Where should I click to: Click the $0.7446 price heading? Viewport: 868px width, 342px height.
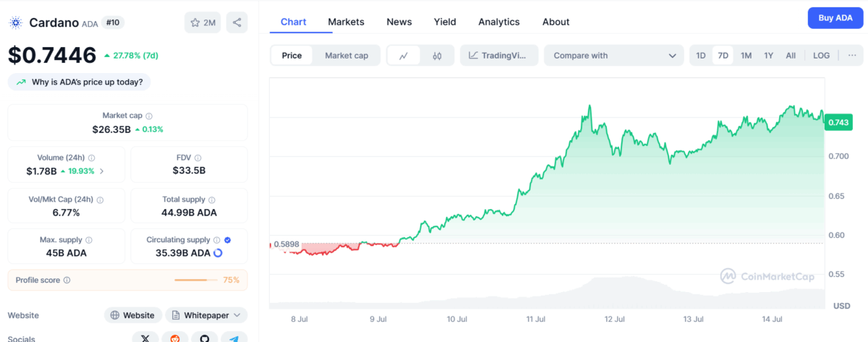pyautogui.click(x=52, y=55)
